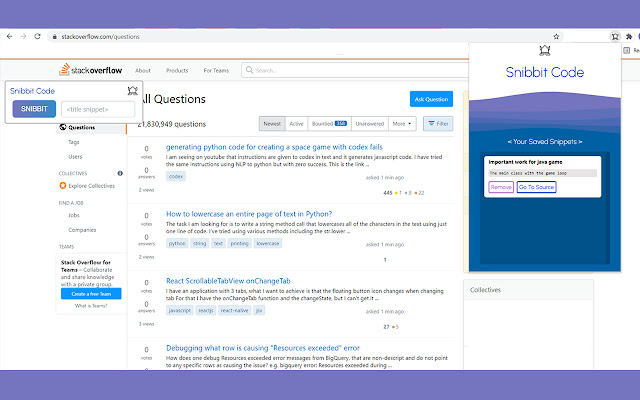Click the Explore Collectives orange icon

click(x=62, y=186)
